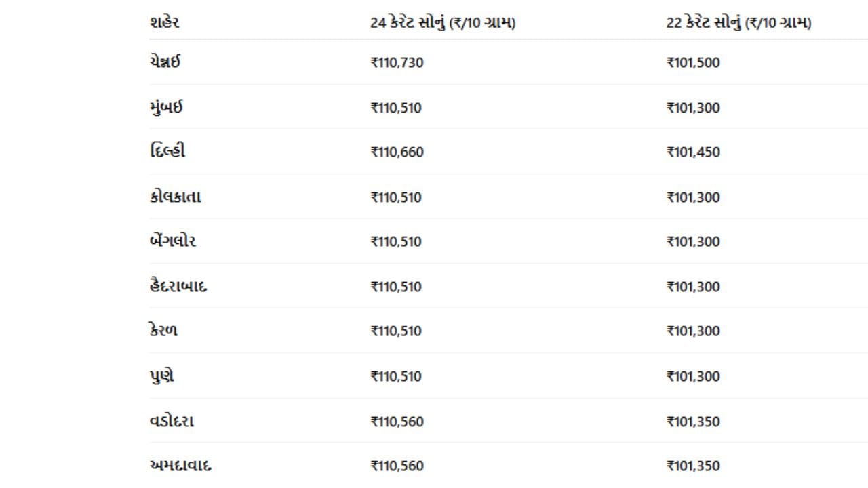868x488 pixels.
Task: Select the મુંબઈ city name cell
Action: 166,108
